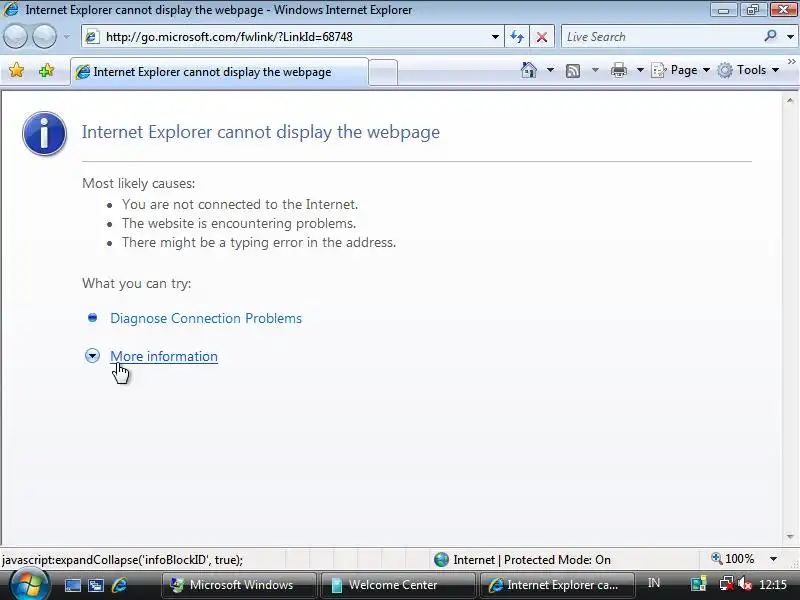Click the 12:15 system clock
Screen dimensions: 800x600
[772, 585]
